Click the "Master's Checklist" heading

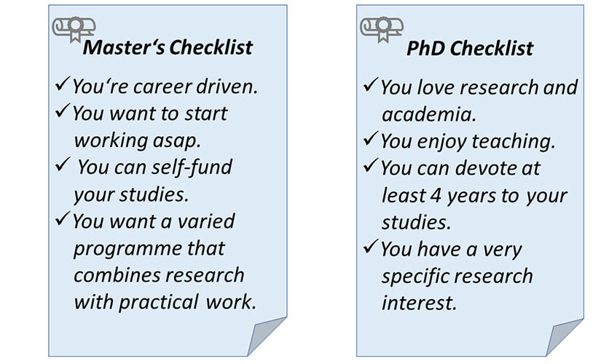point(168,47)
